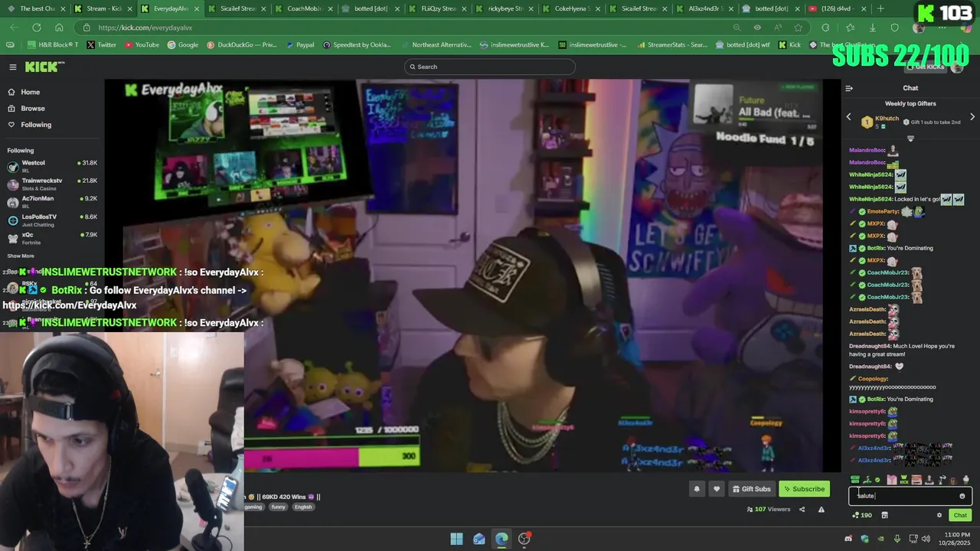Open Westcol channel in Following list
Viewport: 980px width, 551px height.
pyautogui.click(x=51, y=166)
